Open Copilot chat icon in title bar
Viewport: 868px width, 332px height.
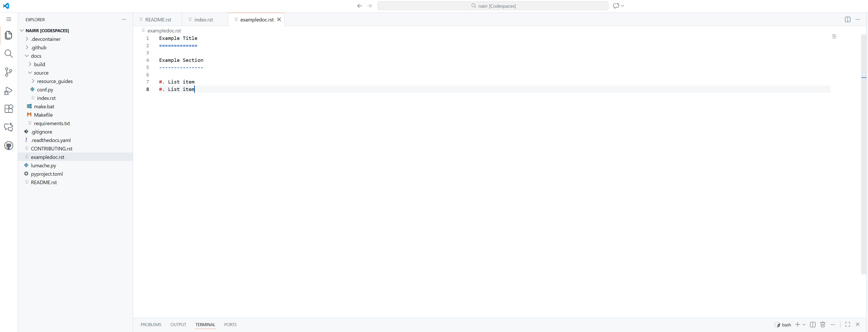(x=616, y=6)
